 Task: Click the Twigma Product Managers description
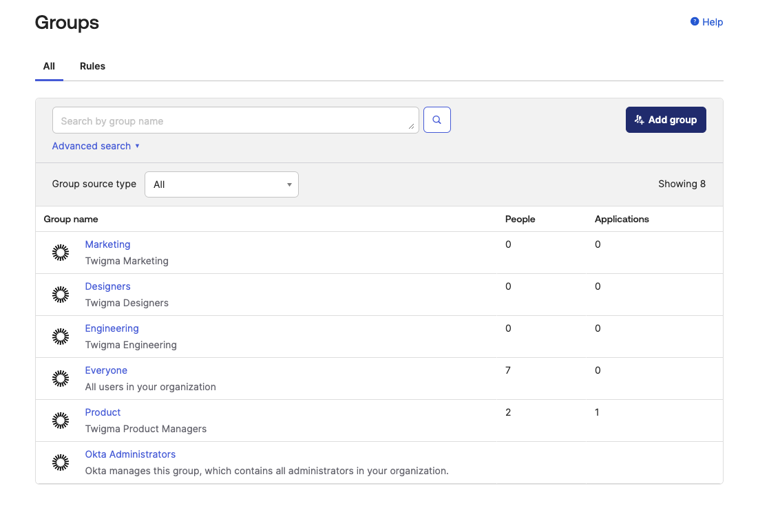146,429
